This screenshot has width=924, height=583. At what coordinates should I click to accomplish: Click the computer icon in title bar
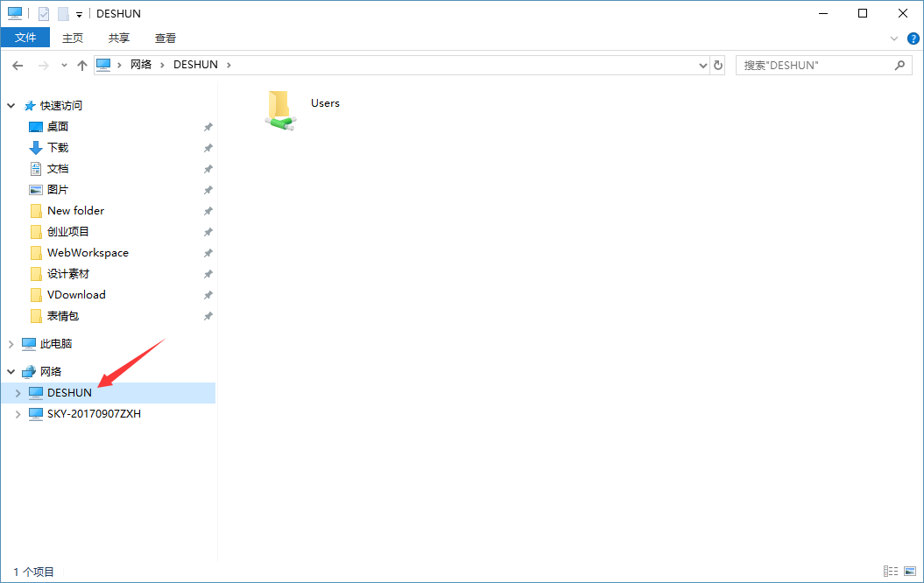pyautogui.click(x=15, y=13)
